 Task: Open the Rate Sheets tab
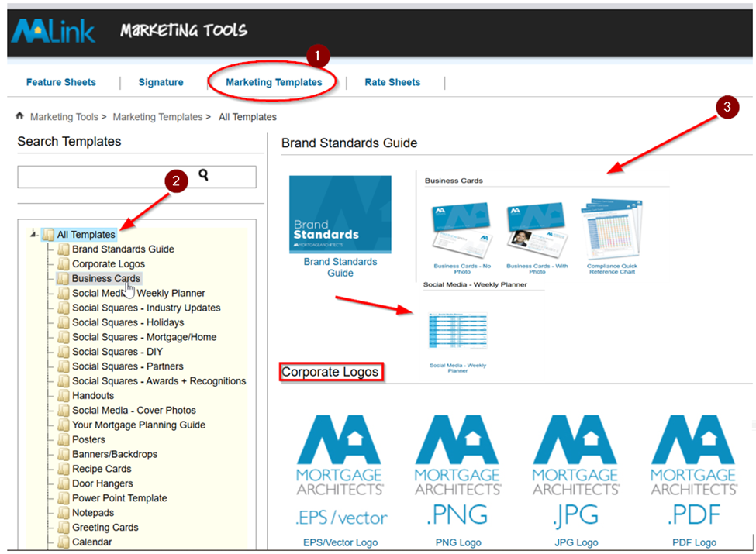[392, 82]
